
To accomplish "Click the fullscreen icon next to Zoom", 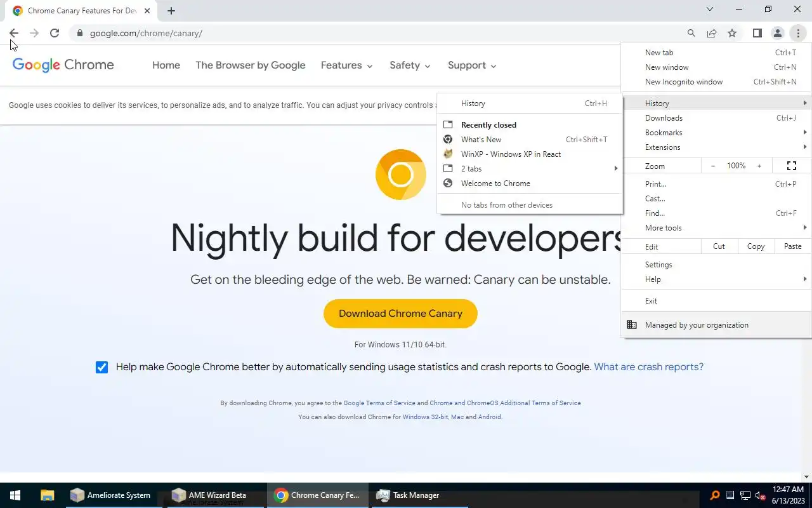I will (792, 166).
